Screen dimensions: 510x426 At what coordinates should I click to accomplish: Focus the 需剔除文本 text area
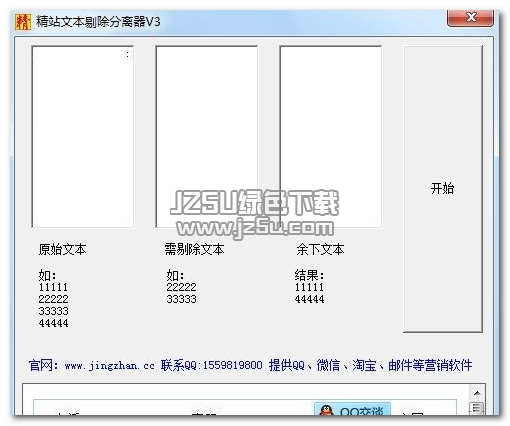[207, 137]
